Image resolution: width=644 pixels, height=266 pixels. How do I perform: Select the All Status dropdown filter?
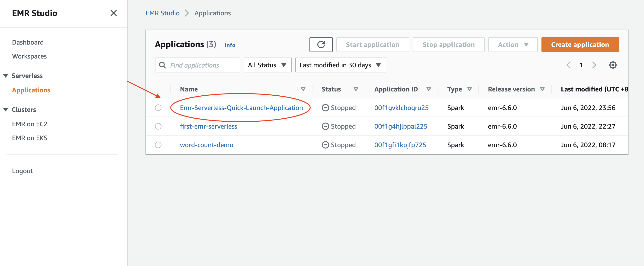[267, 65]
